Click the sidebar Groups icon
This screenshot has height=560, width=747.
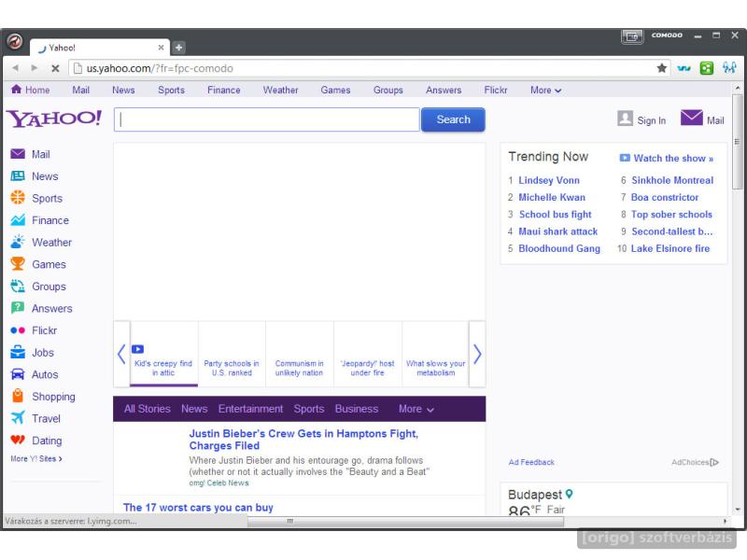[x=18, y=286]
